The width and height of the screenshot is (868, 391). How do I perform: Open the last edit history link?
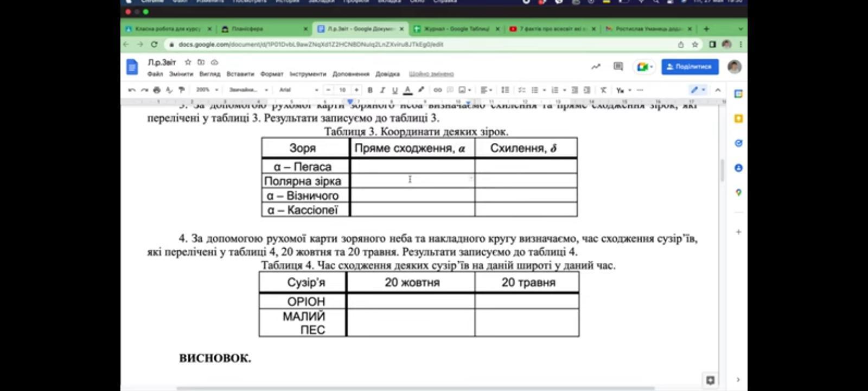pyautogui.click(x=431, y=74)
